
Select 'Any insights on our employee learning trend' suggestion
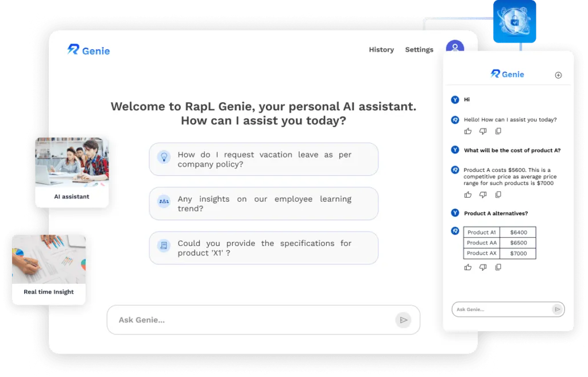[264, 203]
